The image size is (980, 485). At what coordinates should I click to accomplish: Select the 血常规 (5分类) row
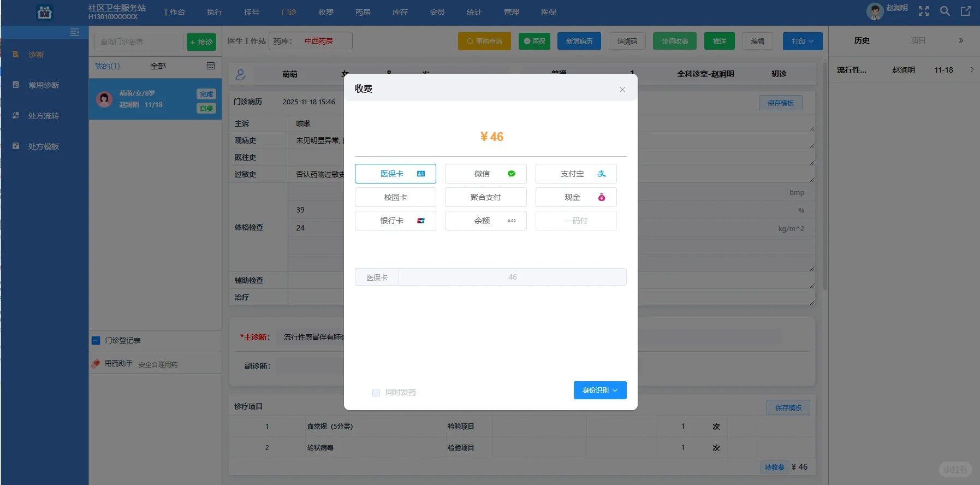[522, 427]
